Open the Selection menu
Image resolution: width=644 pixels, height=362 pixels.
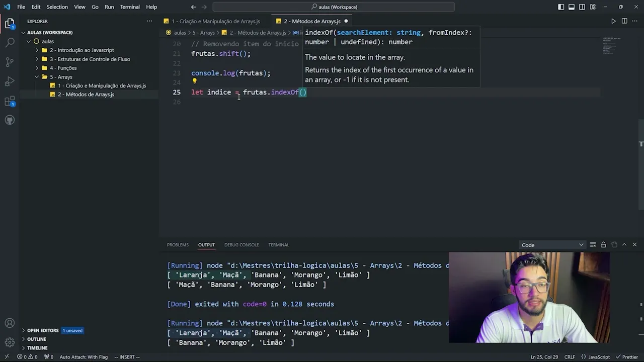click(57, 7)
